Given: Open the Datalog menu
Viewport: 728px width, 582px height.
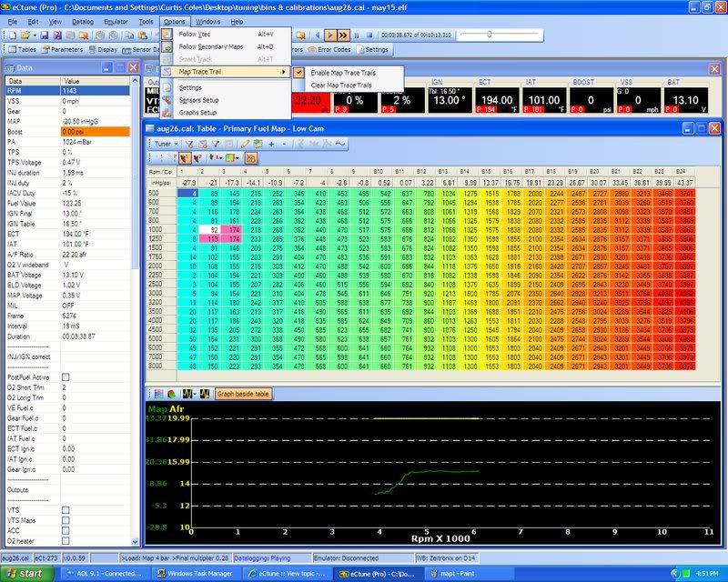Looking at the screenshot, I should [83, 22].
